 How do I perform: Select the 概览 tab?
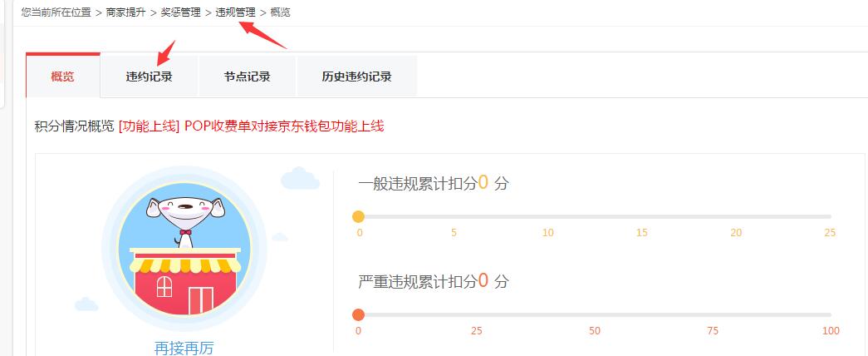click(62, 77)
